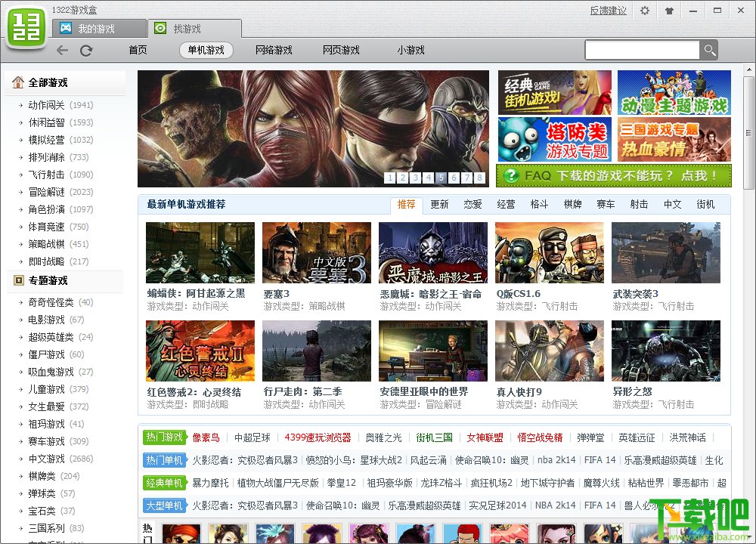Select banner slide number 1
This screenshot has width=756, height=544.
(x=390, y=178)
